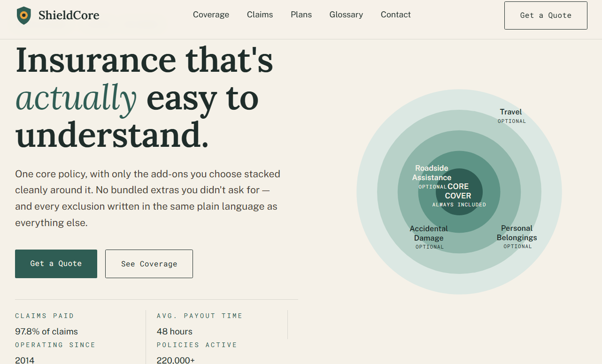Click the 'CLAIMS PAID' label
Screen dimensions: 602x364
pyautogui.click(x=45, y=316)
